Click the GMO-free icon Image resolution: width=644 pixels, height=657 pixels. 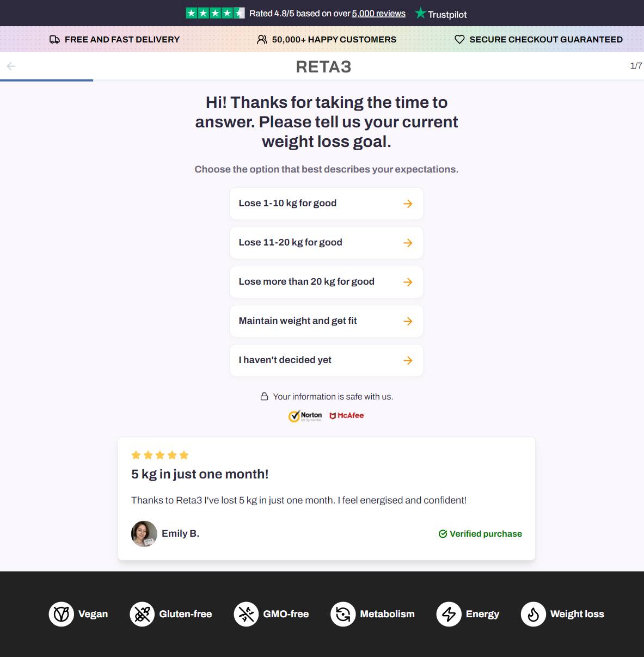246,614
